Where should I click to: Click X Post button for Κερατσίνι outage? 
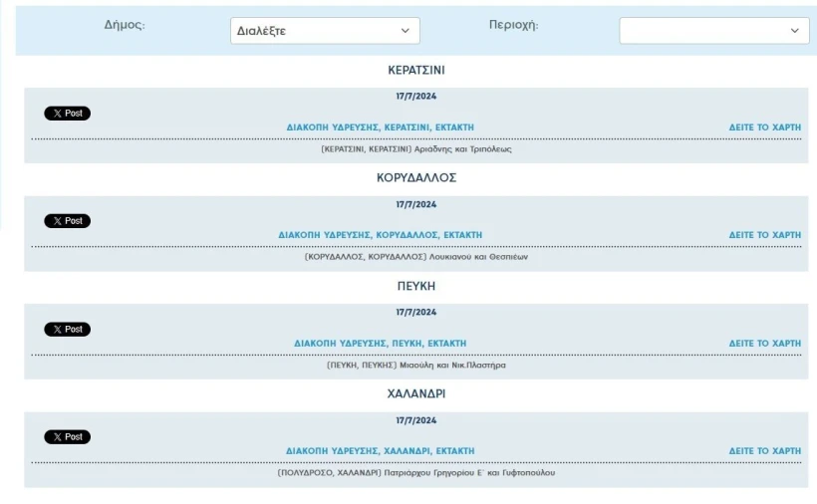[x=67, y=114]
